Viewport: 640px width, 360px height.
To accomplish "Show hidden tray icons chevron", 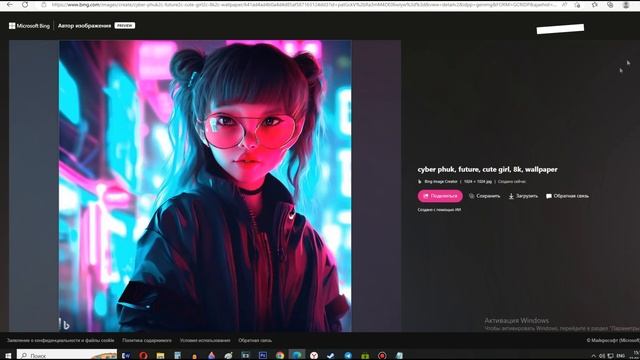I will [593, 356].
